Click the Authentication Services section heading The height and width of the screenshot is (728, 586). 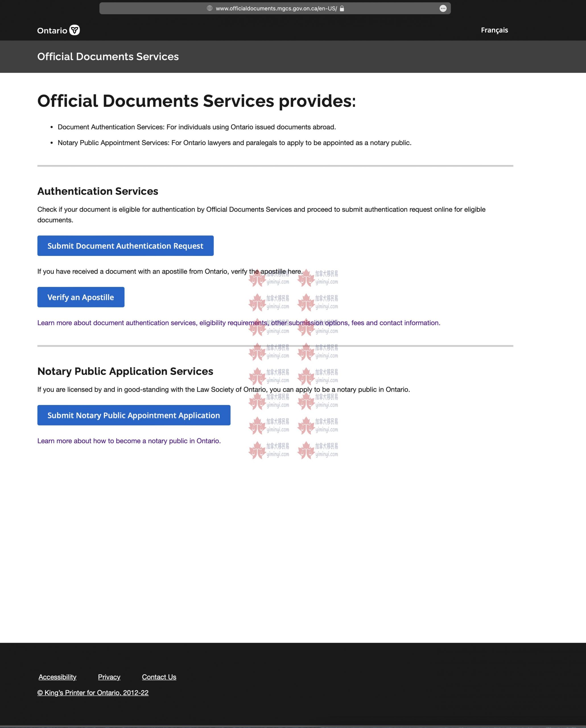pos(98,191)
